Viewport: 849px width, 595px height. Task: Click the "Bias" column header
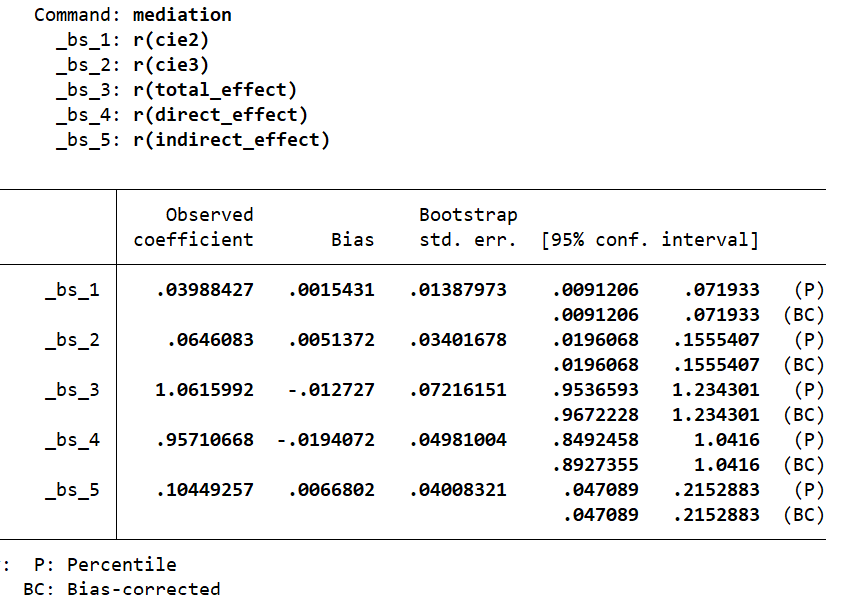[352, 240]
